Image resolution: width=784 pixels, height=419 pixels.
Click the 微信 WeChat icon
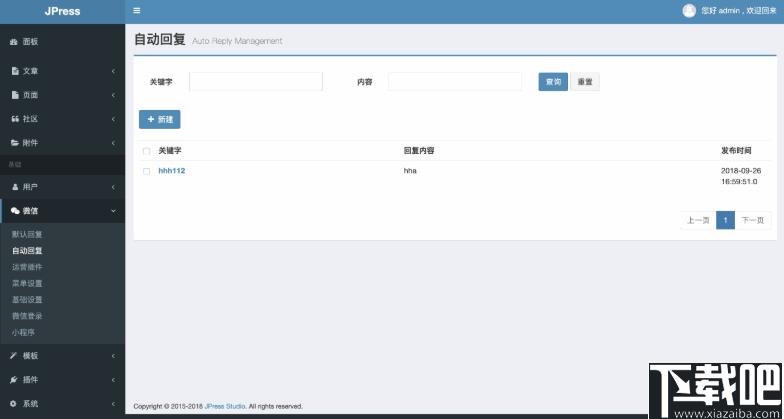15,211
